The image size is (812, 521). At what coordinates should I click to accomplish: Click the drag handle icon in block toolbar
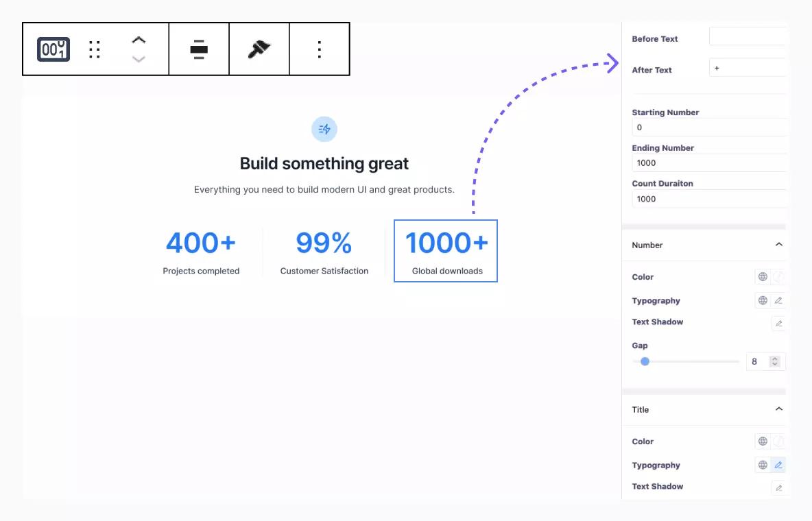click(95, 49)
